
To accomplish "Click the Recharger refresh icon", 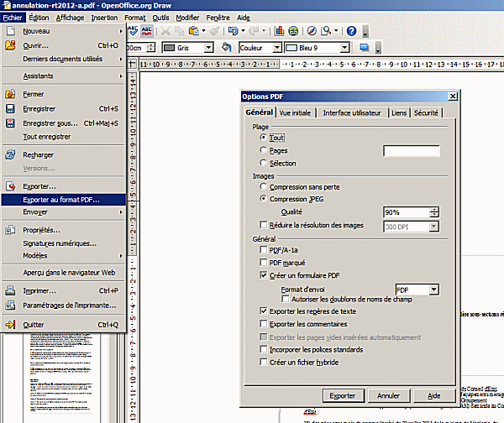I will [10, 154].
